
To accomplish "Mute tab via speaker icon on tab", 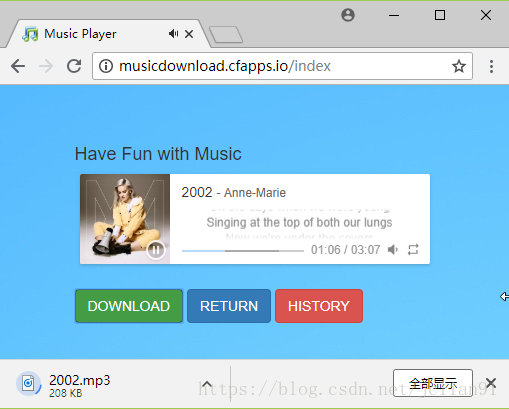I will [173, 34].
